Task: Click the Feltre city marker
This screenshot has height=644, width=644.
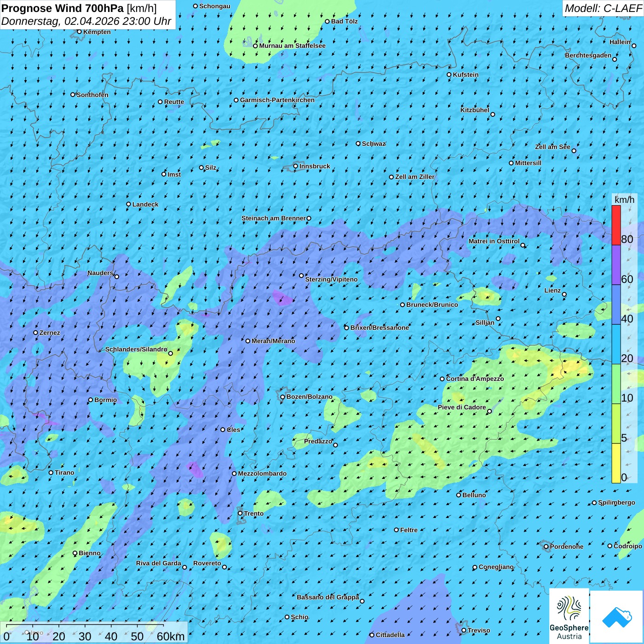Action: [x=397, y=530]
